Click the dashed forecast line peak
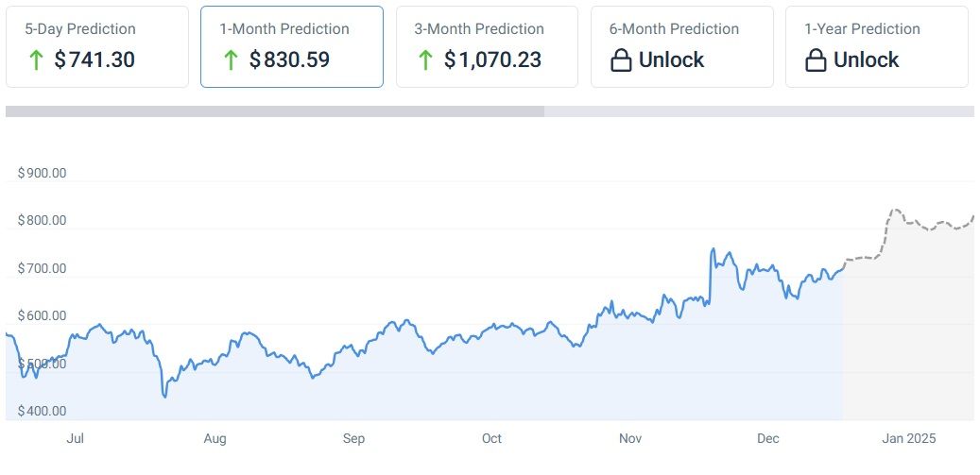 pos(894,210)
